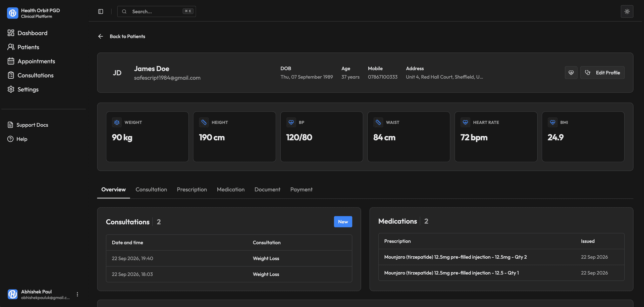Click the Weight scale icon
The width and height of the screenshot is (644, 307).
click(x=117, y=123)
